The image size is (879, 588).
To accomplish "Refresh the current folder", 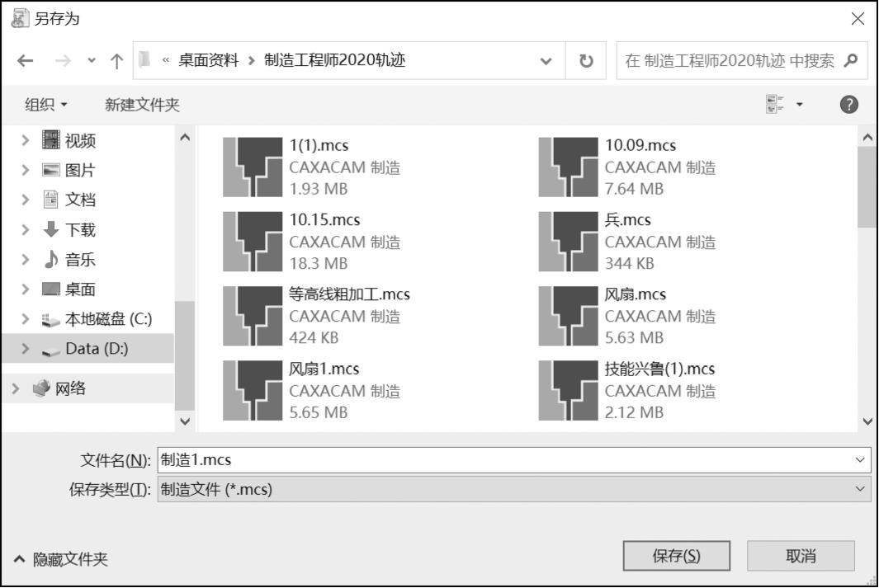I will pyautogui.click(x=586, y=60).
